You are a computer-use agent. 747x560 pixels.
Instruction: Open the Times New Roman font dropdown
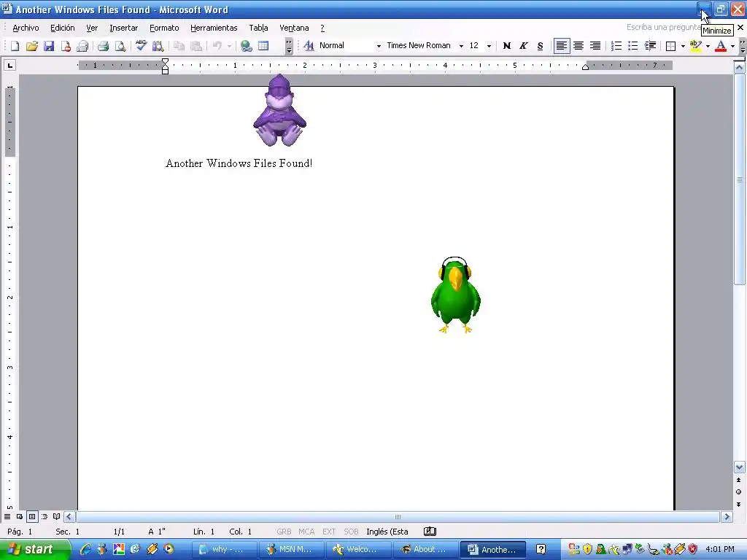pyautogui.click(x=461, y=46)
